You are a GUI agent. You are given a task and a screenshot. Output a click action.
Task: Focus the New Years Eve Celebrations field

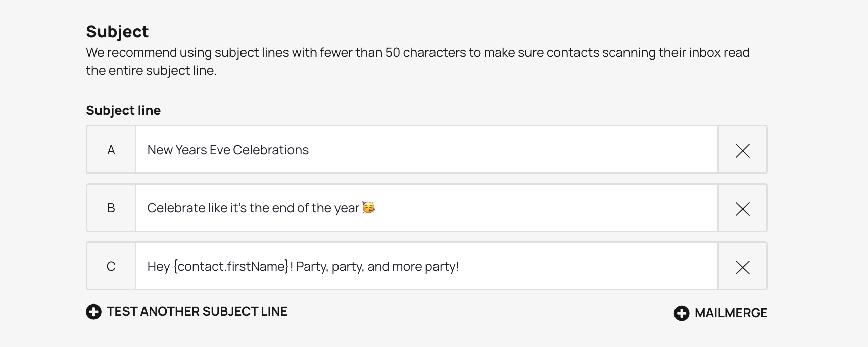pyautogui.click(x=426, y=150)
